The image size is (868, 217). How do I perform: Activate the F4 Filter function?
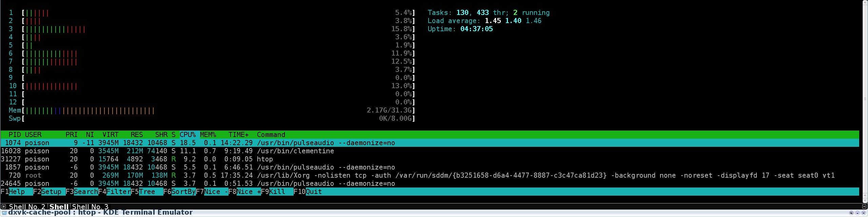coord(115,192)
